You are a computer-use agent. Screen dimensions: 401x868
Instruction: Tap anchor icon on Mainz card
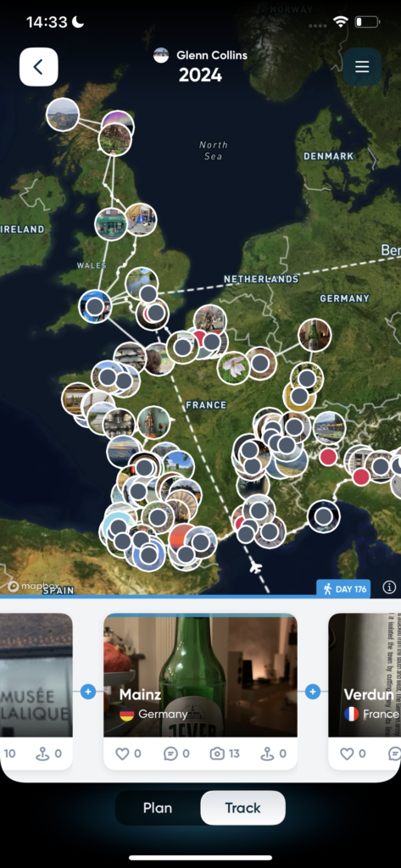tap(268, 754)
